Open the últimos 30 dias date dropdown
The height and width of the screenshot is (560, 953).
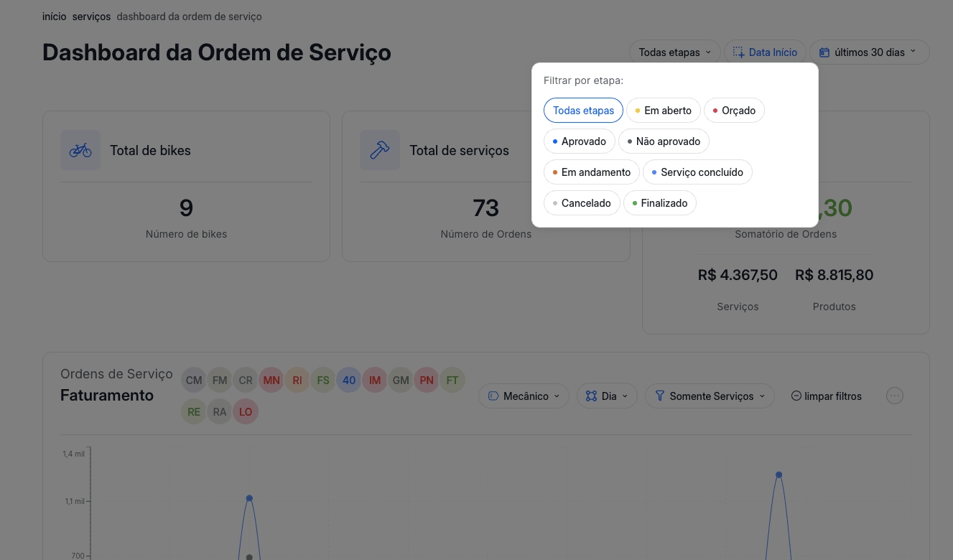click(x=869, y=52)
